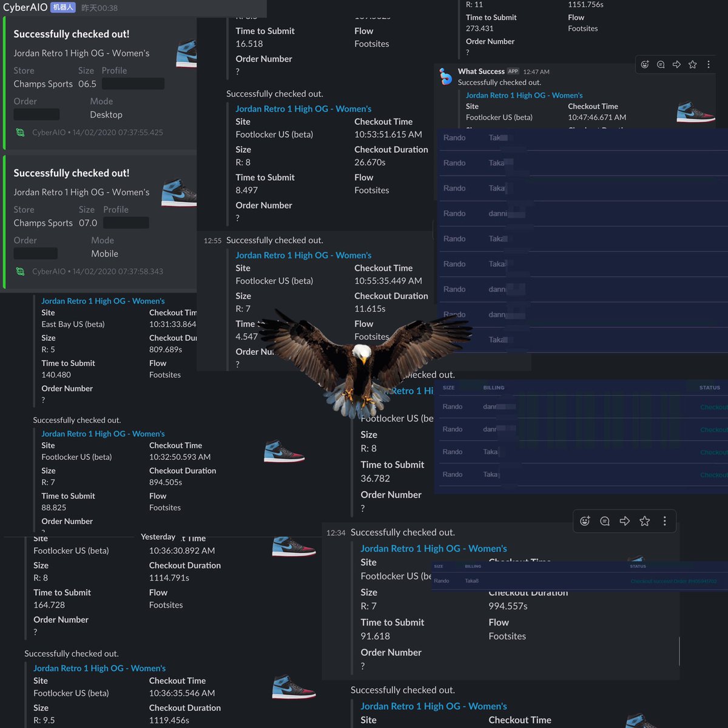Click the 昨天00:38 timestamp beside CyberAIO
728x728 pixels.
pyautogui.click(x=99, y=8)
